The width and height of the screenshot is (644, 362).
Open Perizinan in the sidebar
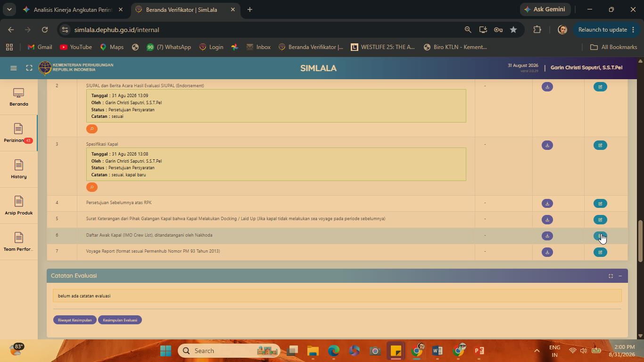18,133
